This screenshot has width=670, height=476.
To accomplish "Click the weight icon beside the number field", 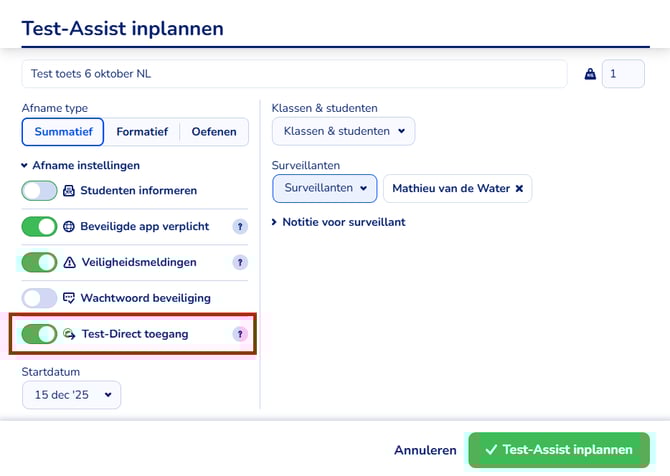I will tap(590, 74).
